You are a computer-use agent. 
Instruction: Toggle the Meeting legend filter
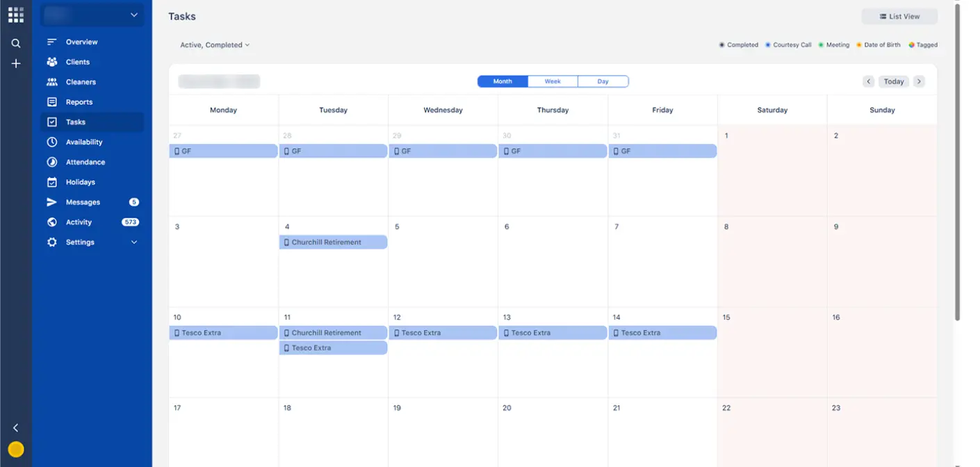click(x=833, y=45)
